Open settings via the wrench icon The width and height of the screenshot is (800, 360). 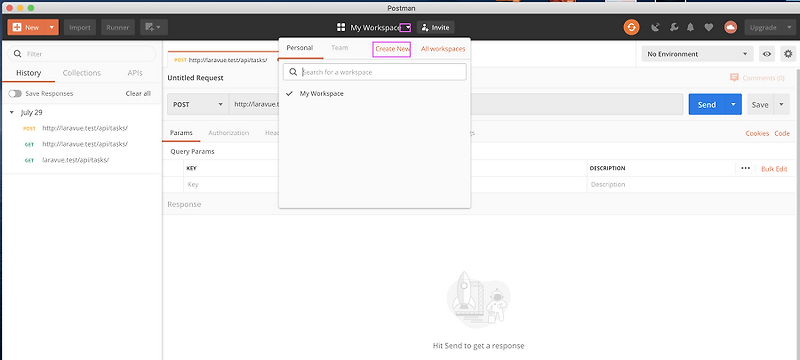tap(674, 28)
